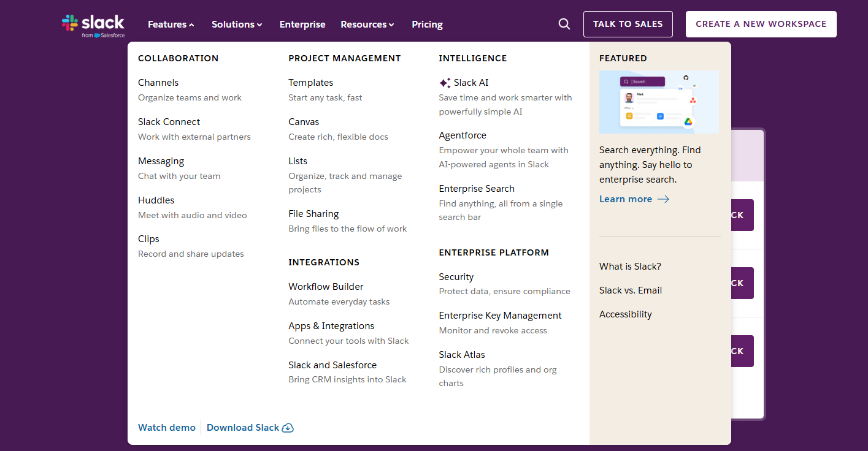Select Messaging from Collaboration
The image size is (868, 451).
pyautogui.click(x=161, y=161)
